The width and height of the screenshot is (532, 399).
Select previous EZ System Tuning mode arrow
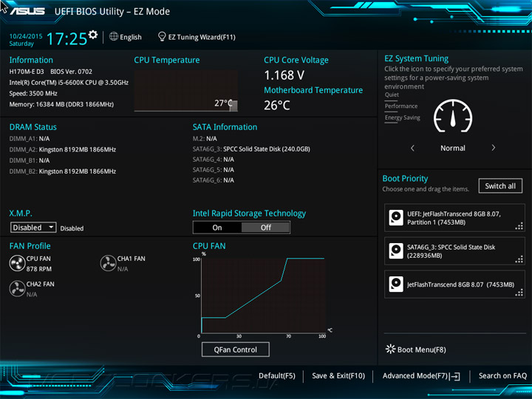412,148
